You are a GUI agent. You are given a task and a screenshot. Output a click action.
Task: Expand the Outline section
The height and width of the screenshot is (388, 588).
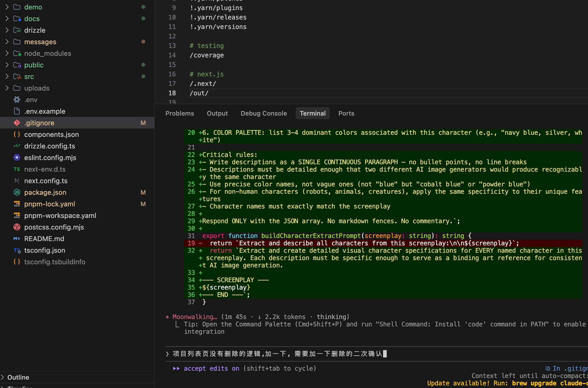click(x=18, y=377)
